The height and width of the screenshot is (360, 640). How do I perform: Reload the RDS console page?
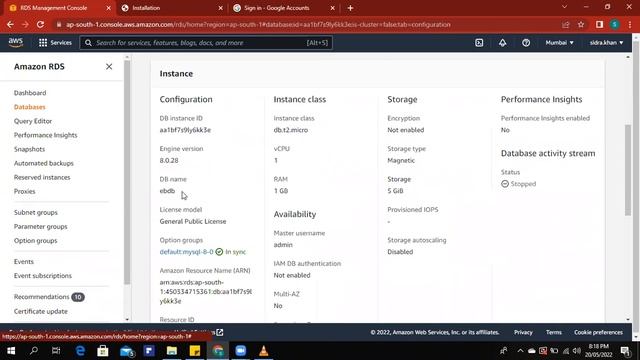(x=40, y=24)
